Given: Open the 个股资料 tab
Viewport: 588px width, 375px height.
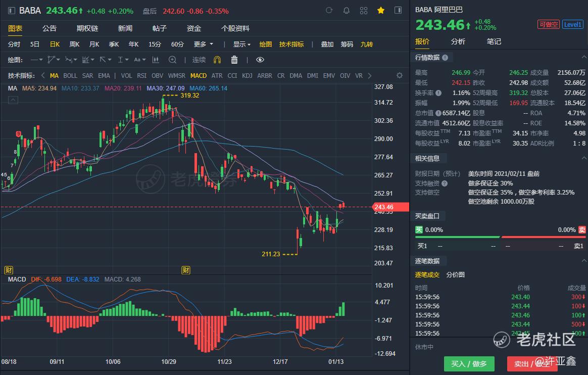Looking at the screenshot, I should pos(235,28).
